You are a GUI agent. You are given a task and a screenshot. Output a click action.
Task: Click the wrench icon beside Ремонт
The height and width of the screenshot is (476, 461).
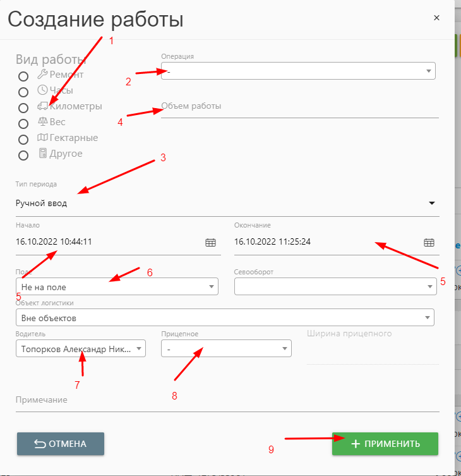(42, 75)
